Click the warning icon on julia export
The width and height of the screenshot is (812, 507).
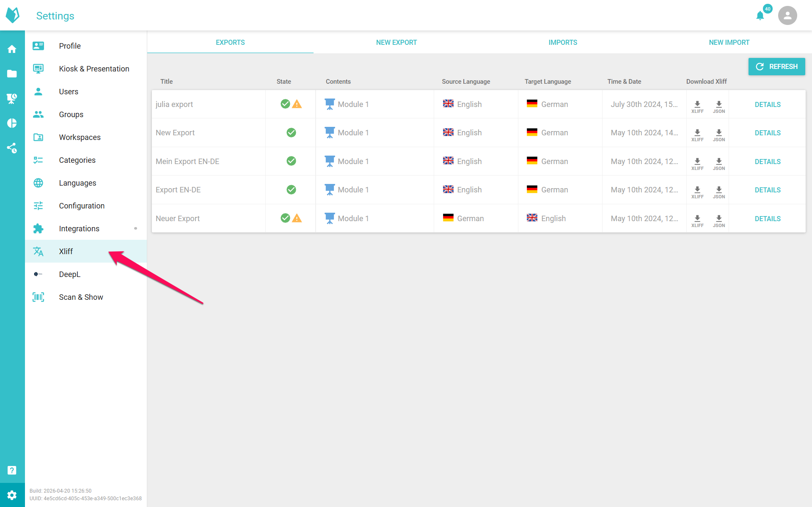coord(297,104)
